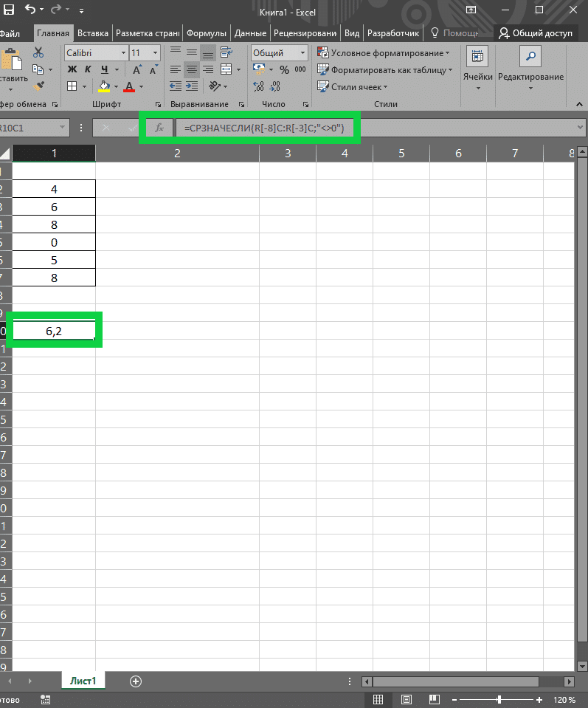Image resolution: width=588 pixels, height=708 pixels.
Task: Expand Форматировать как таблицу menu
Action: pyautogui.click(x=384, y=69)
